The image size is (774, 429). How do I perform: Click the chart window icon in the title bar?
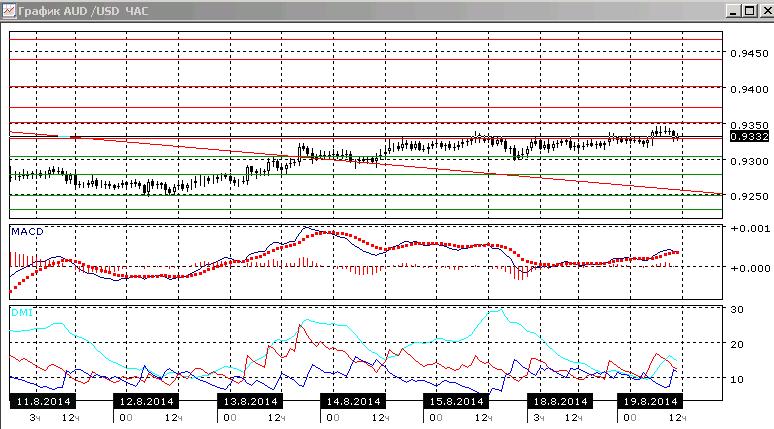[9, 11]
